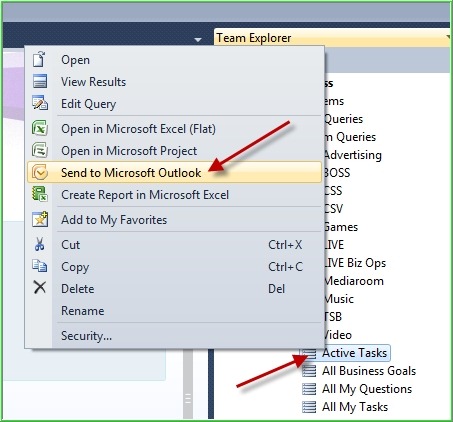Viewport: 453px width, 422px height.
Task: Choose Edit Query in the menu
Action: click(174, 104)
